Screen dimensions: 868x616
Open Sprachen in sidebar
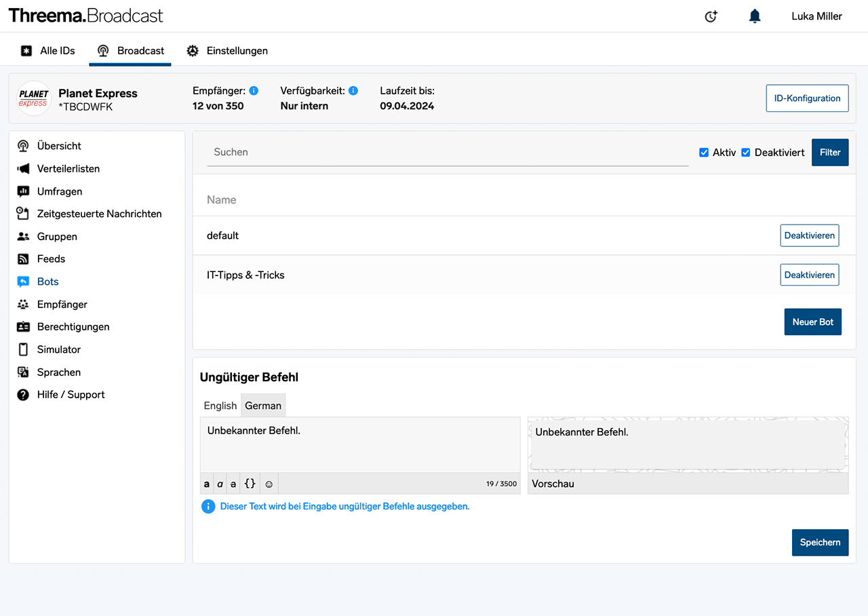pos(59,372)
